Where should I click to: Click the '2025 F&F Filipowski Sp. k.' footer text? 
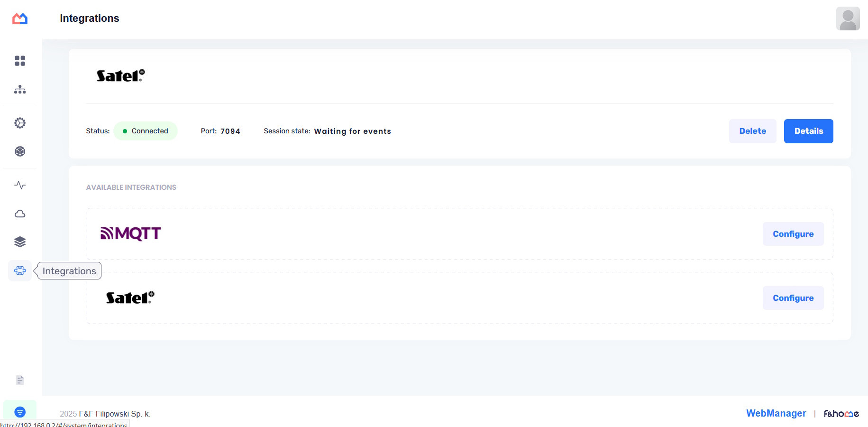(105, 414)
